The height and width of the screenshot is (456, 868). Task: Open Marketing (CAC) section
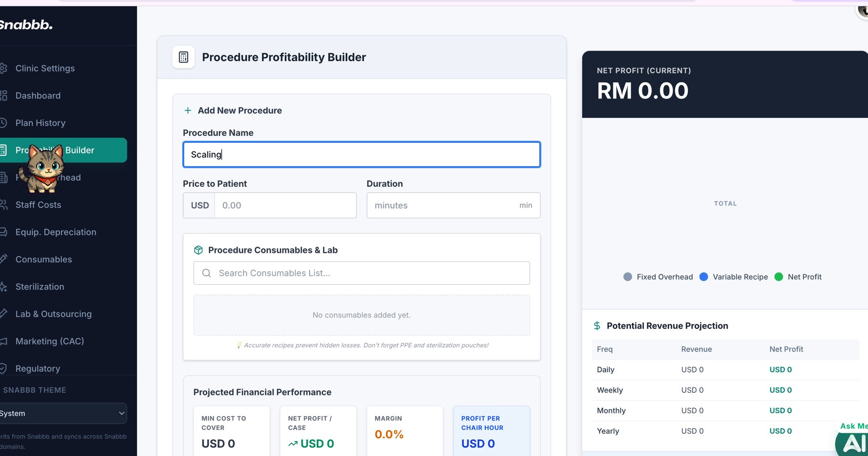[x=49, y=342]
